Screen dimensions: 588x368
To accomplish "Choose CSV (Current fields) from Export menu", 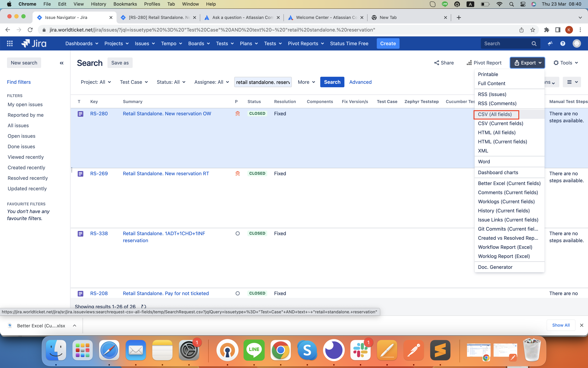I will (x=500, y=123).
